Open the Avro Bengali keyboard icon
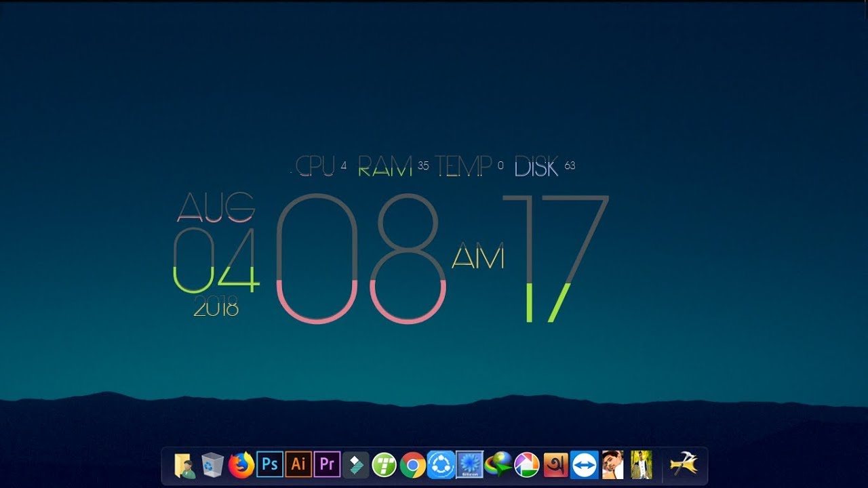 pos(555,465)
